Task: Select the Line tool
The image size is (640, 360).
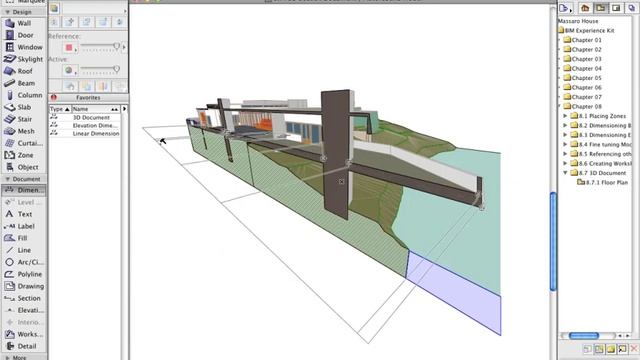Action: (x=24, y=250)
